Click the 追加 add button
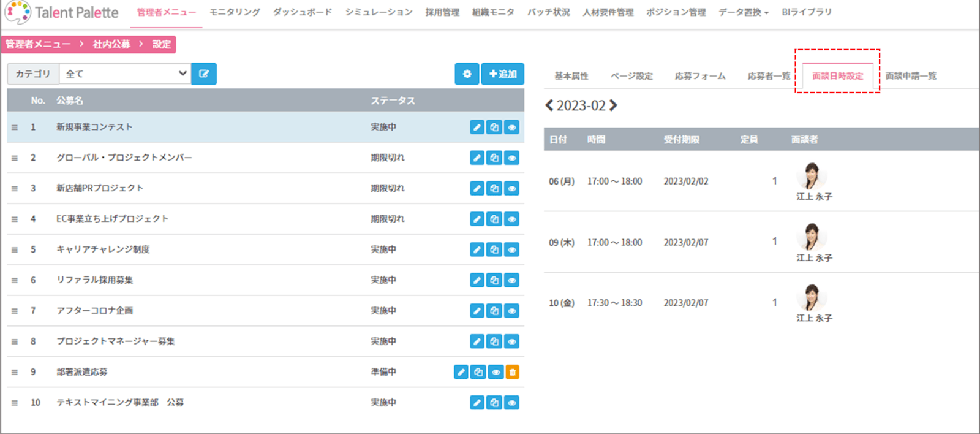 coord(503,74)
